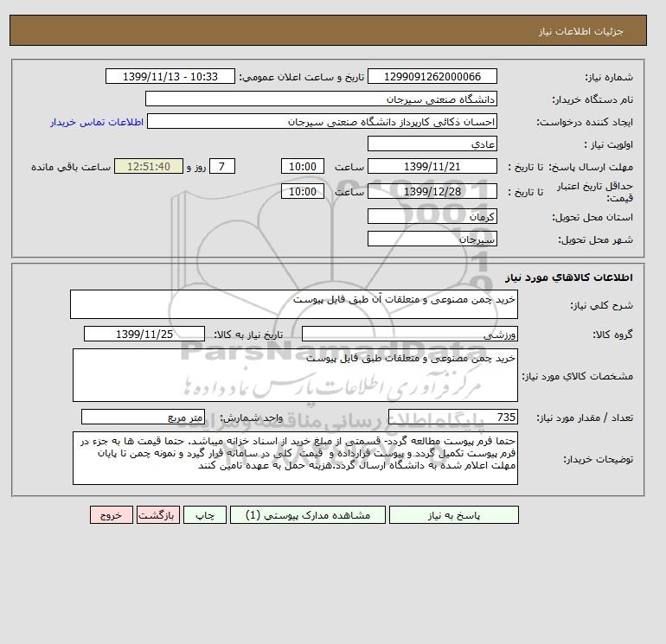Image resolution: width=666 pixels, height=644 pixels.
Task: Click label 'مهلت ارسال پاسخ:'
Action: (592, 167)
